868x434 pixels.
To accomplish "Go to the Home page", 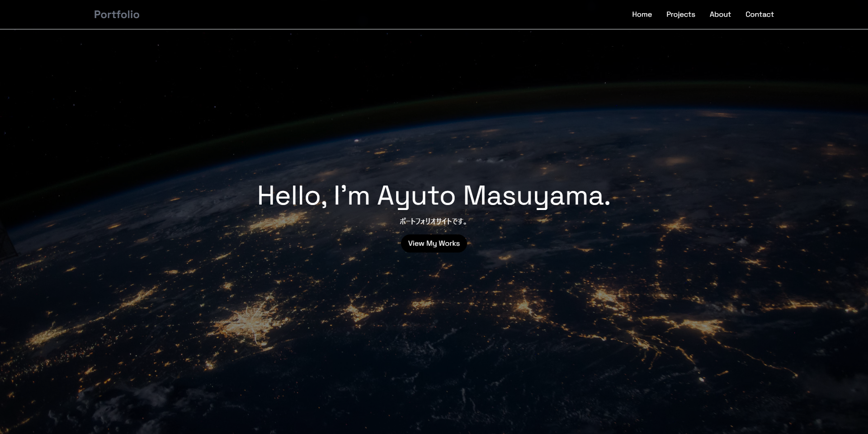I will 642,14.
